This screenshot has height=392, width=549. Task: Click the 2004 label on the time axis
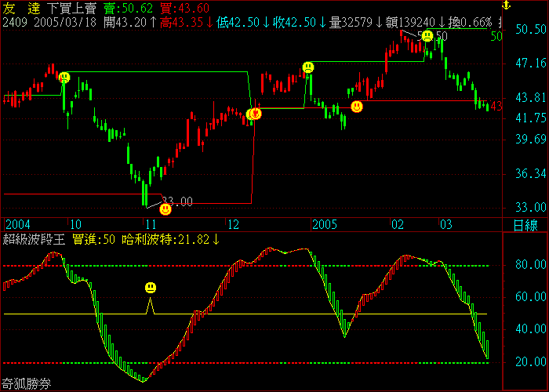tap(17, 224)
